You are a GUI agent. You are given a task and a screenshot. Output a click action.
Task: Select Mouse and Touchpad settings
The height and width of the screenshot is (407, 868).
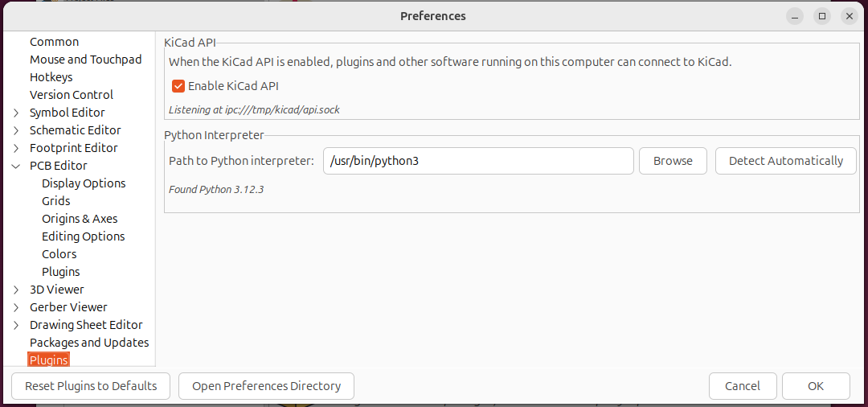pyautogui.click(x=85, y=60)
